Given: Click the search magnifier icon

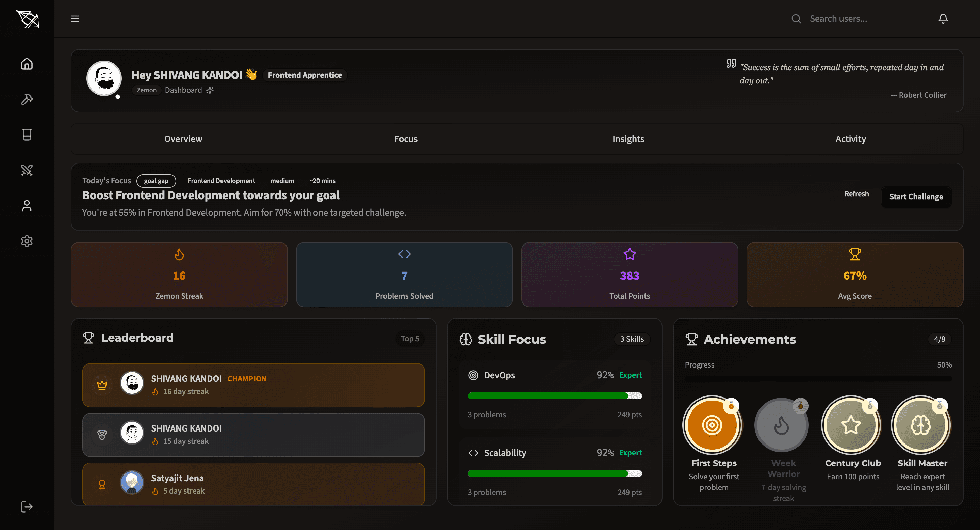Looking at the screenshot, I should click(x=796, y=18).
